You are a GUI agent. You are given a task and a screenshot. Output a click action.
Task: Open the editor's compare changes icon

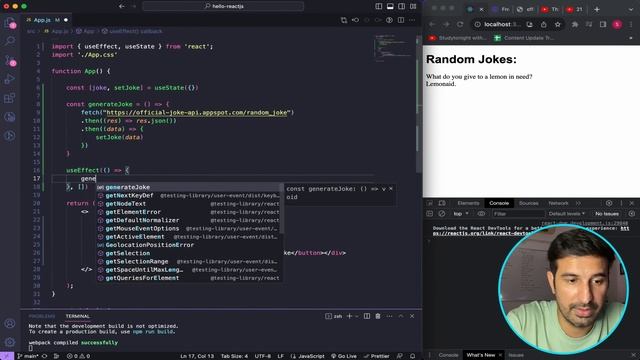344,20
